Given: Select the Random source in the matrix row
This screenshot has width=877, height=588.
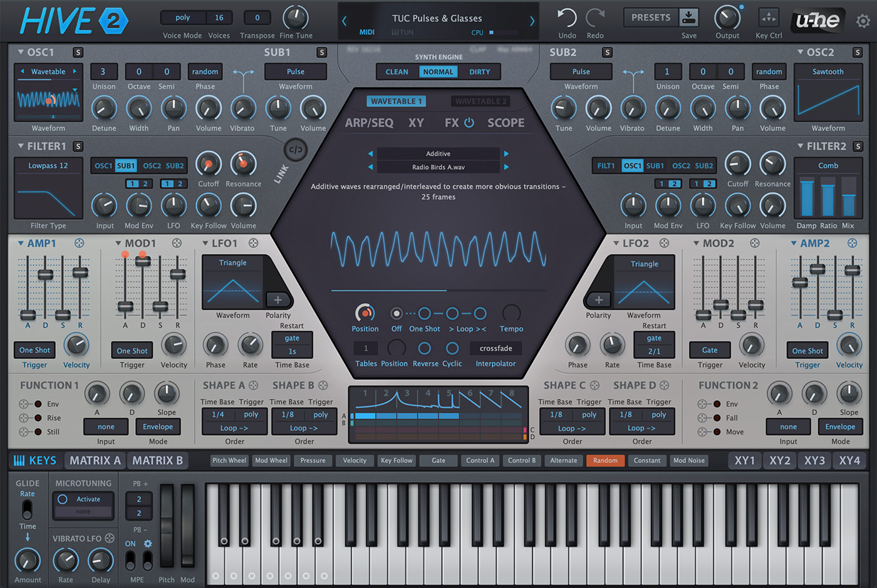Looking at the screenshot, I should (605, 460).
